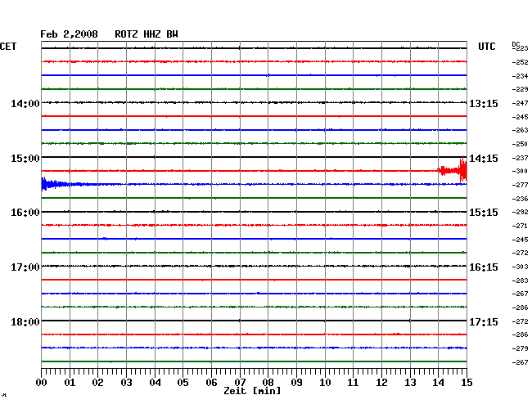The image size is (532, 404).
Task: Click the DC offset value '-271'
Action: point(520,226)
